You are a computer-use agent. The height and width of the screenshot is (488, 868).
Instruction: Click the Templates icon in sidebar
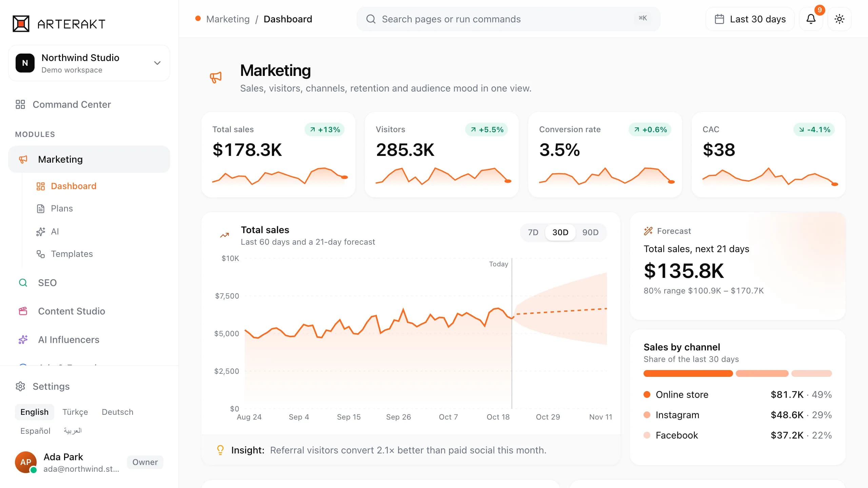[41, 254]
